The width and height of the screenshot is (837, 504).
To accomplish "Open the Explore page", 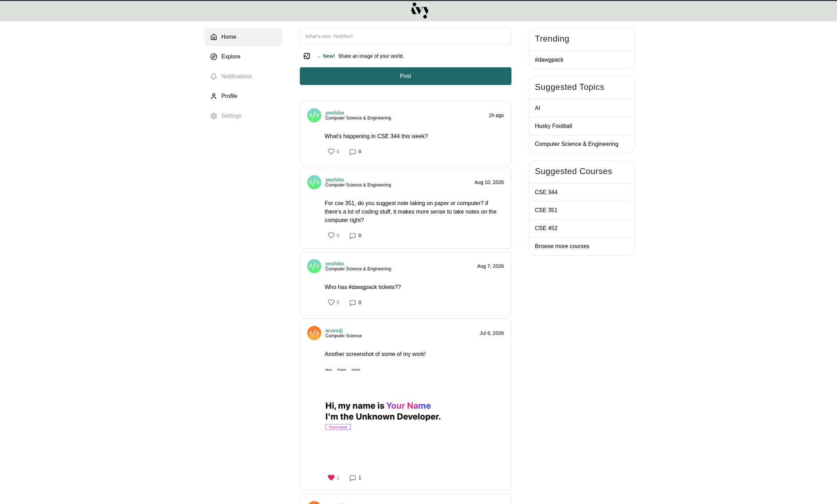I will 243,57.
